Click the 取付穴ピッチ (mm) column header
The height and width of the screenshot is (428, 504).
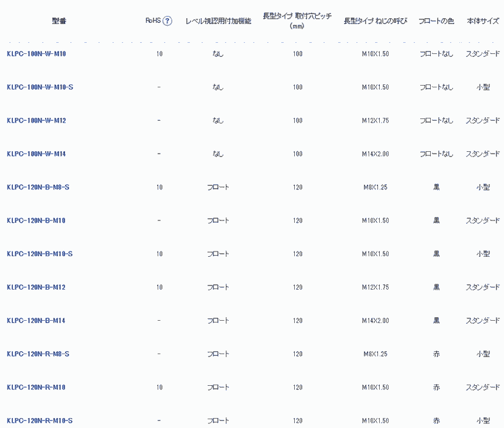[297, 21]
